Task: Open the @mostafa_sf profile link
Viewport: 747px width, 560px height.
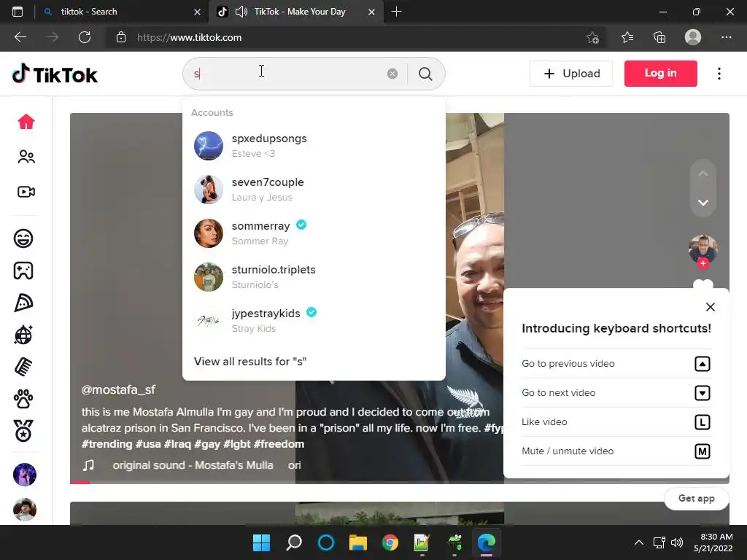Action: (x=118, y=389)
